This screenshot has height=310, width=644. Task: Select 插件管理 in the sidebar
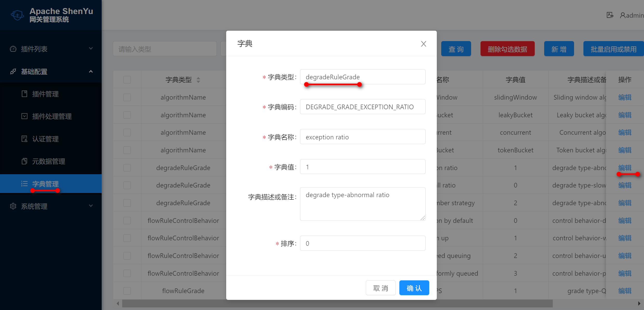[45, 94]
